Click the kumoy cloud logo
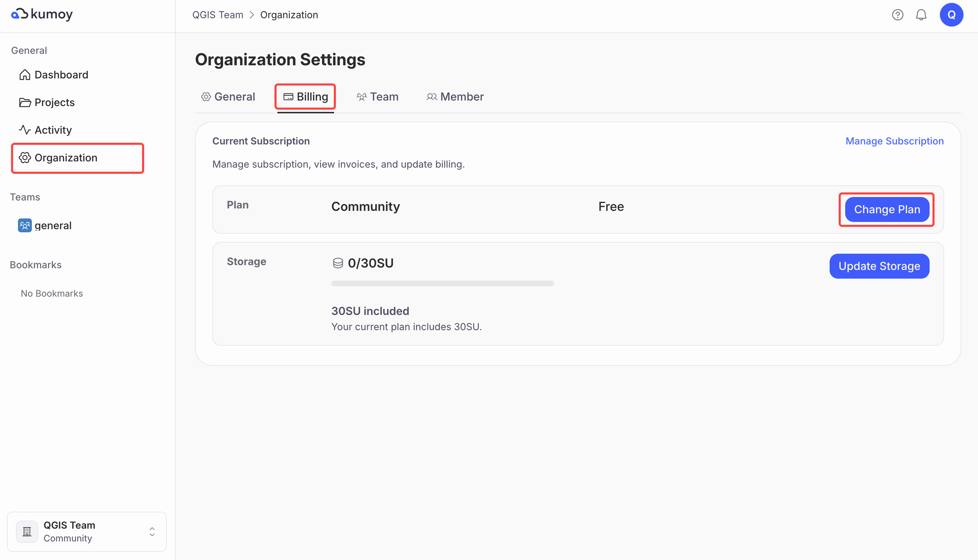This screenshot has height=560, width=978. coord(19,14)
